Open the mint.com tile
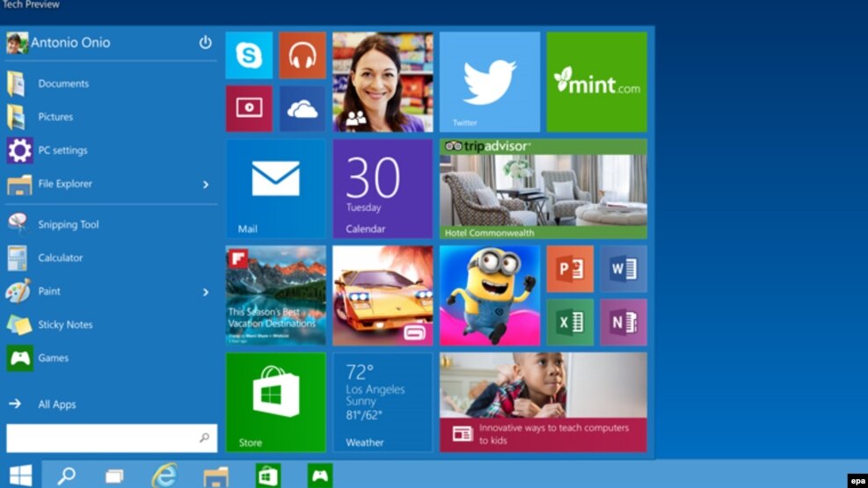Viewport: 868px width, 488px height. [597, 82]
